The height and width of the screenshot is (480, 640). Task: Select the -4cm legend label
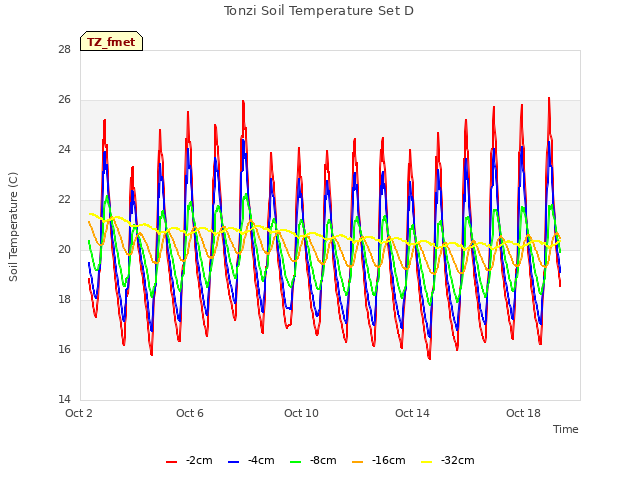click(261, 460)
